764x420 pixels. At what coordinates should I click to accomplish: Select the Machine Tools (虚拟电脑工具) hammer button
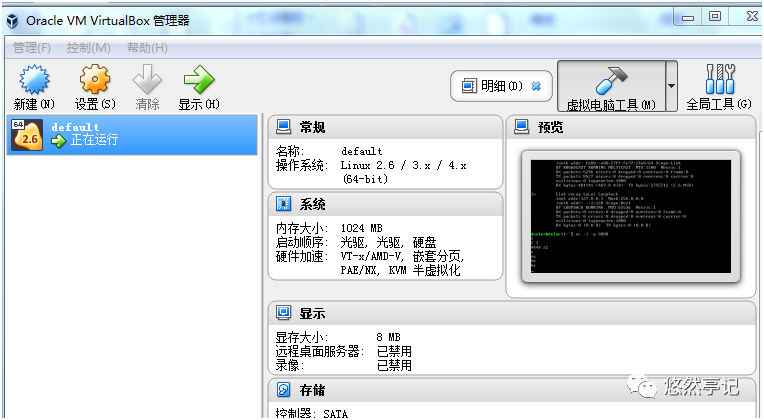611,86
